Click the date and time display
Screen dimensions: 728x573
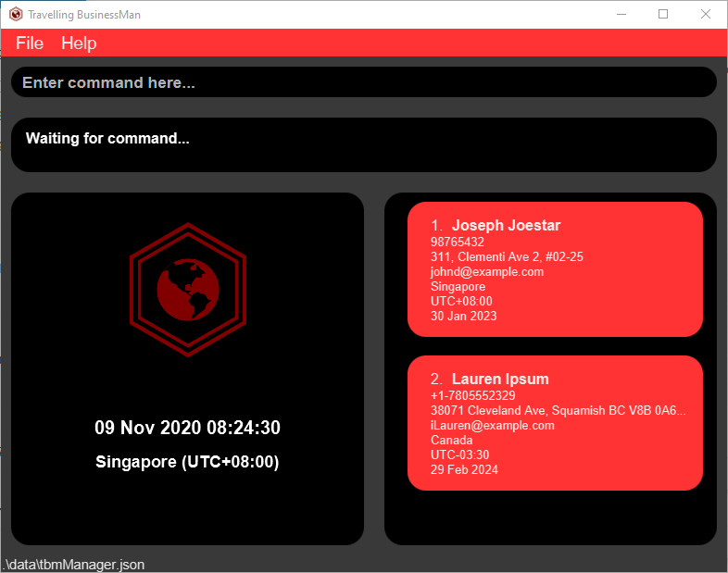[x=187, y=428]
